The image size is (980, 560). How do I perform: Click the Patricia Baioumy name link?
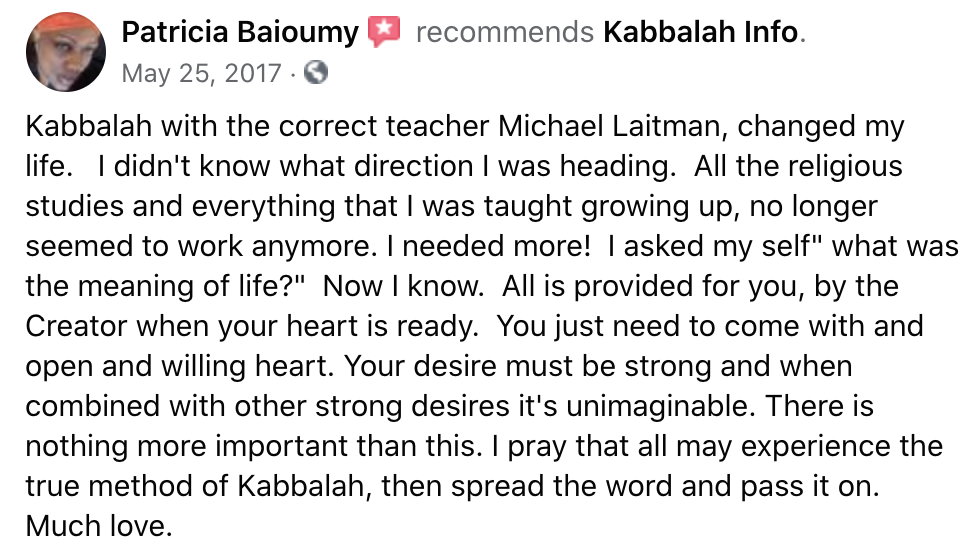pos(239,32)
